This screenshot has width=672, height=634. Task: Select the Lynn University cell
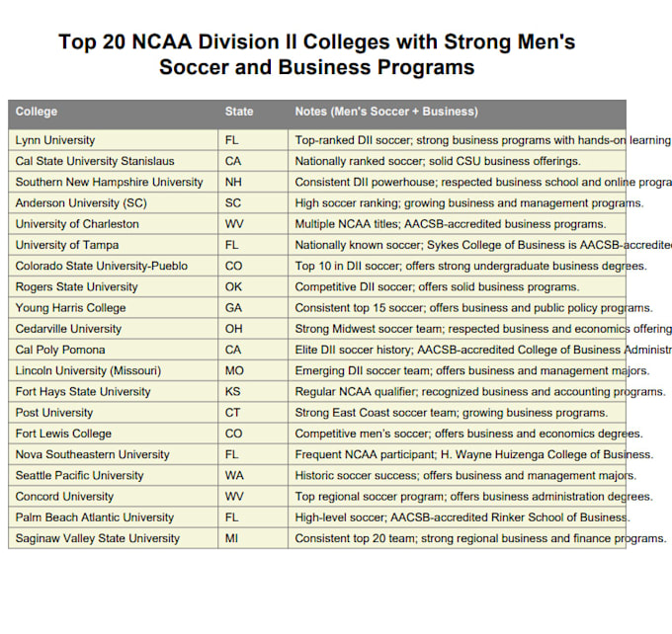coord(55,140)
